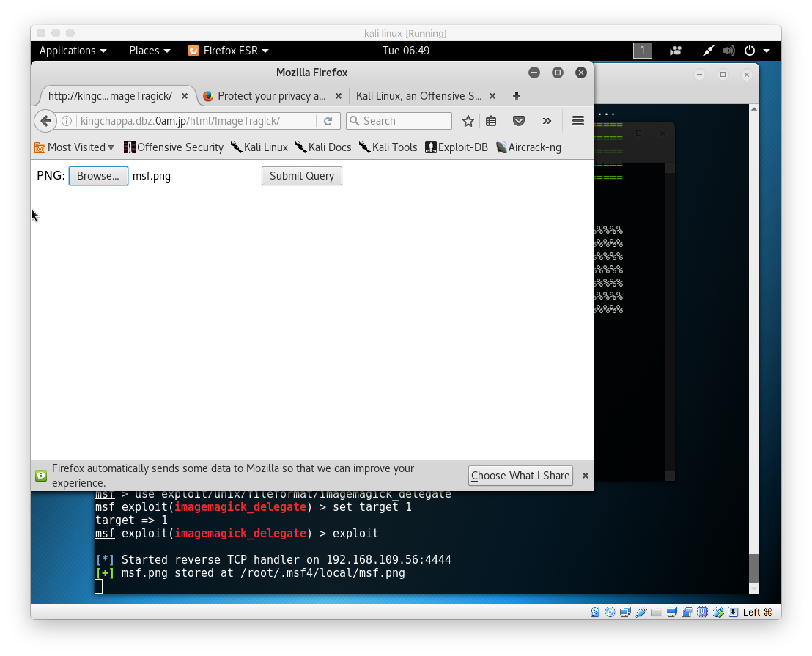Click the site information icon in URL bar

(67, 121)
